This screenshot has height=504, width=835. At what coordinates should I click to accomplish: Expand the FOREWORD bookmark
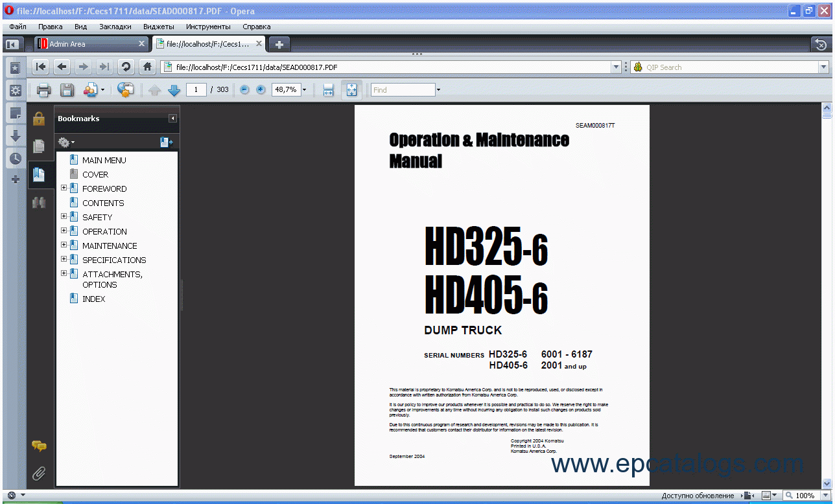click(64, 188)
